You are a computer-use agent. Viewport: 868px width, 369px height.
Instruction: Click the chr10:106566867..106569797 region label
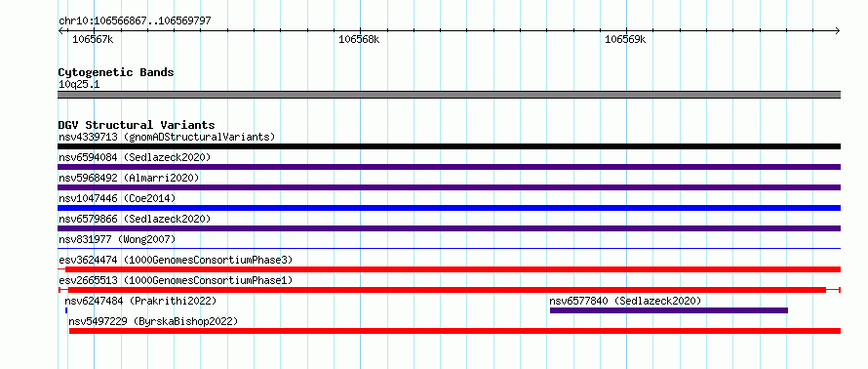[135, 21]
